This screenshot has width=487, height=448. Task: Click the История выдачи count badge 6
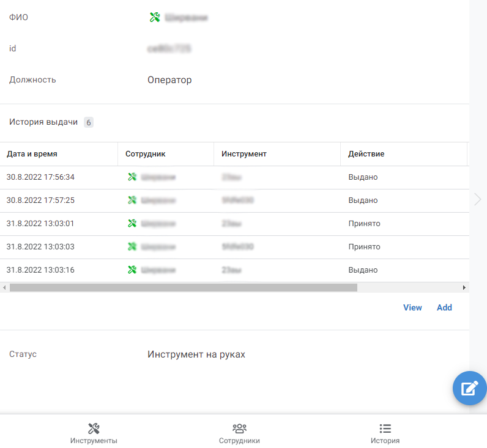click(89, 123)
